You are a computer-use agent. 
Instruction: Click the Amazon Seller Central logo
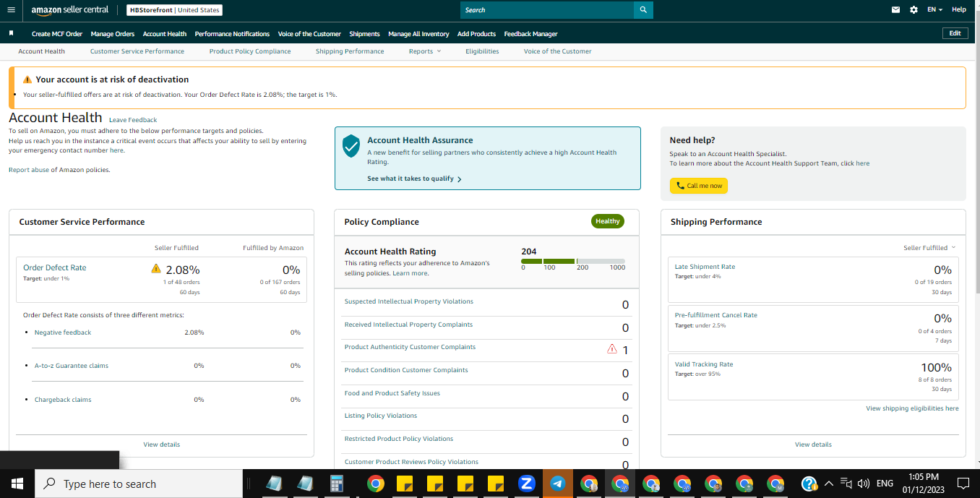coord(69,10)
